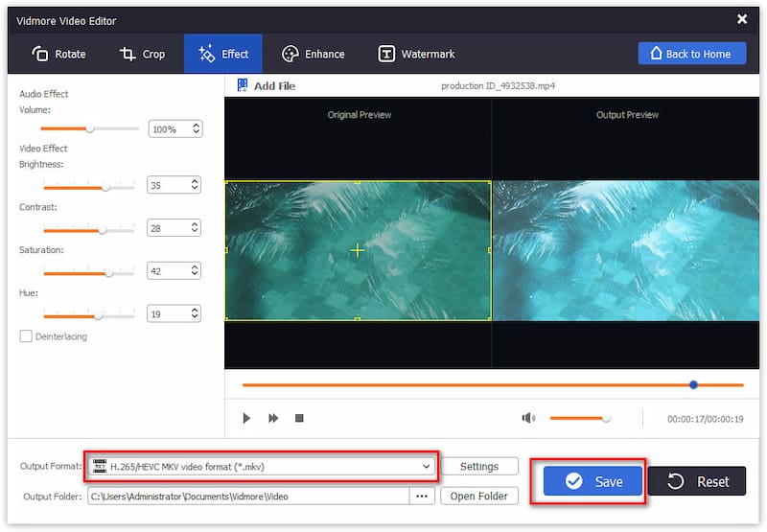Browse output folder with three-dots button

pos(422,497)
